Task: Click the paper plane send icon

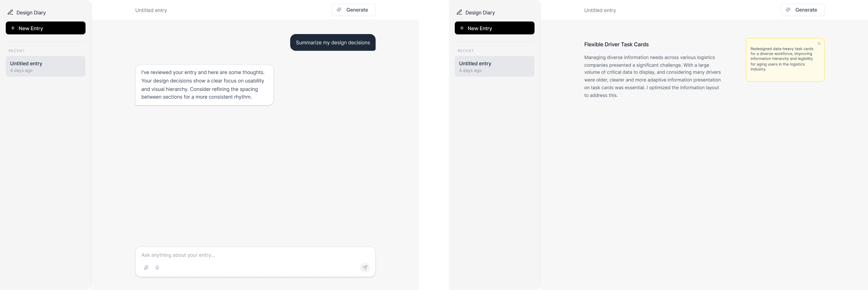Action: [x=365, y=268]
